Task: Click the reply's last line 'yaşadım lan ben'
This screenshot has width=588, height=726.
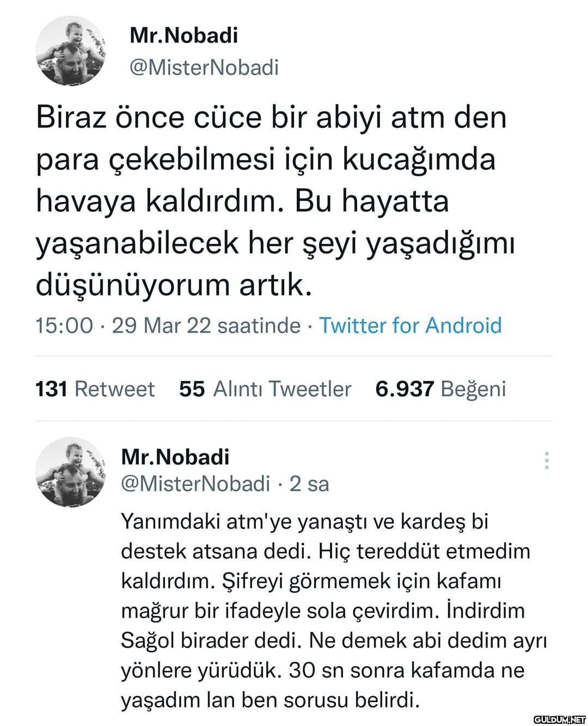Action: pos(270,699)
